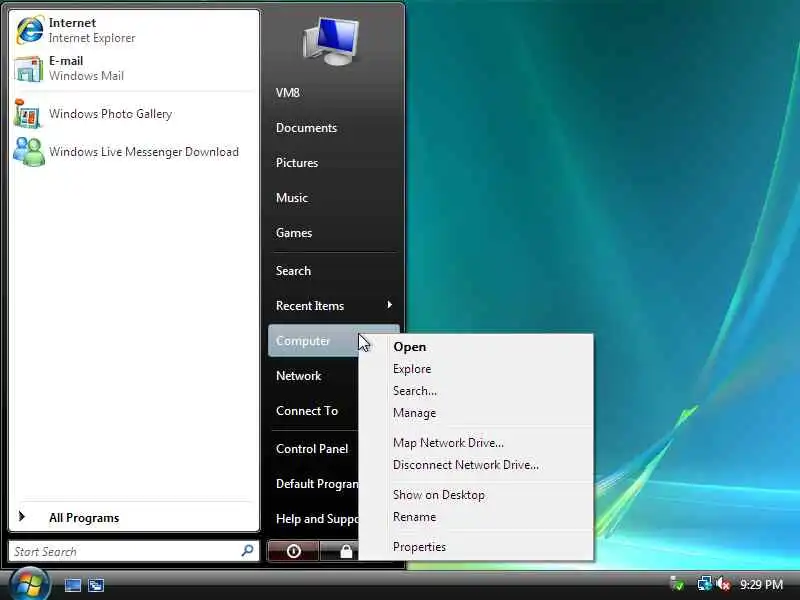This screenshot has width=800, height=600.
Task: Choose Map Network Drive... option
Action: point(476,443)
